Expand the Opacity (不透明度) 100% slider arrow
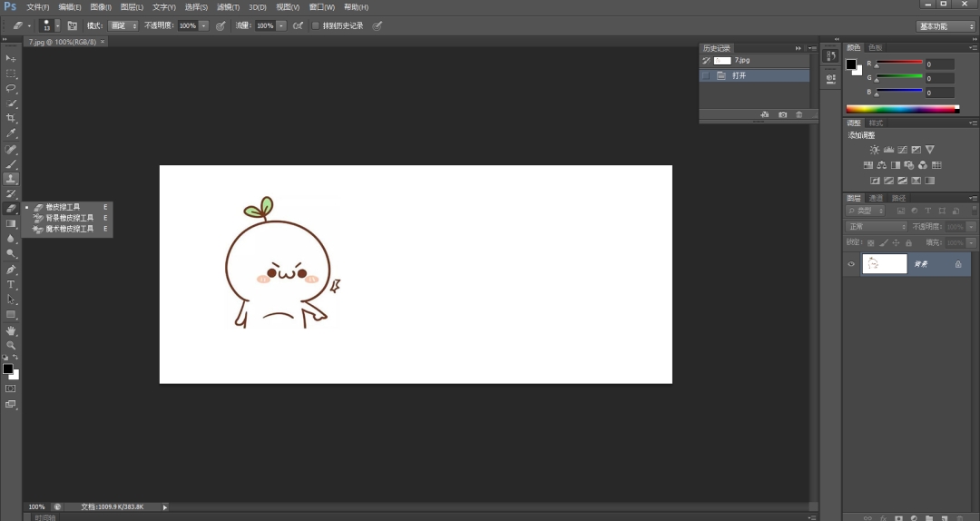 coord(203,26)
